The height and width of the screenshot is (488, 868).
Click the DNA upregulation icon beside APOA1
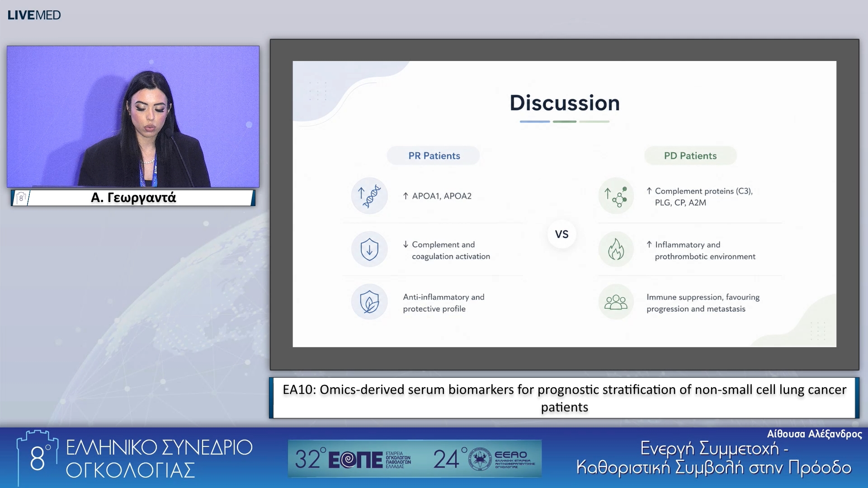pyautogui.click(x=369, y=196)
